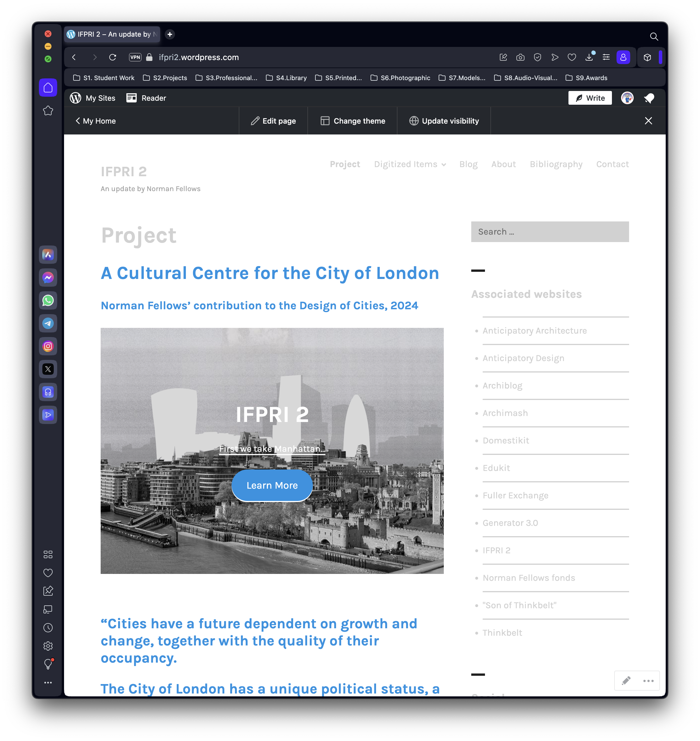Open WhatsApp in the sidebar
Image resolution: width=700 pixels, height=741 pixels.
(x=48, y=300)
